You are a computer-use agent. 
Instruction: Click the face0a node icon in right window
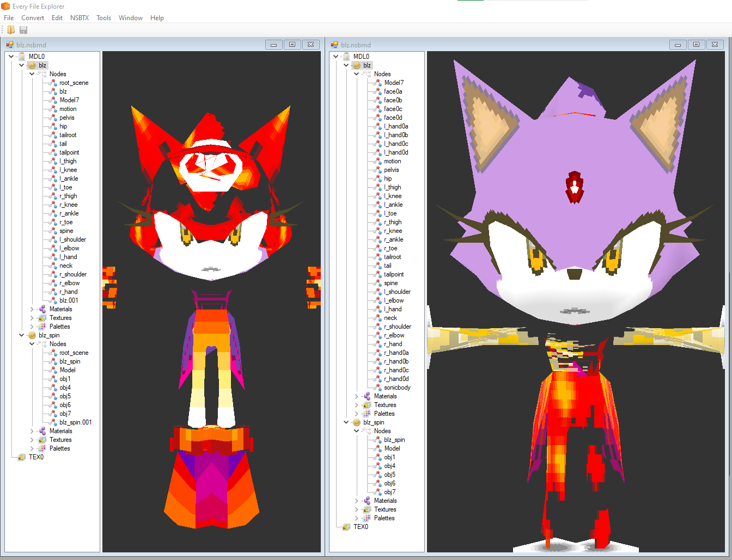377,91
